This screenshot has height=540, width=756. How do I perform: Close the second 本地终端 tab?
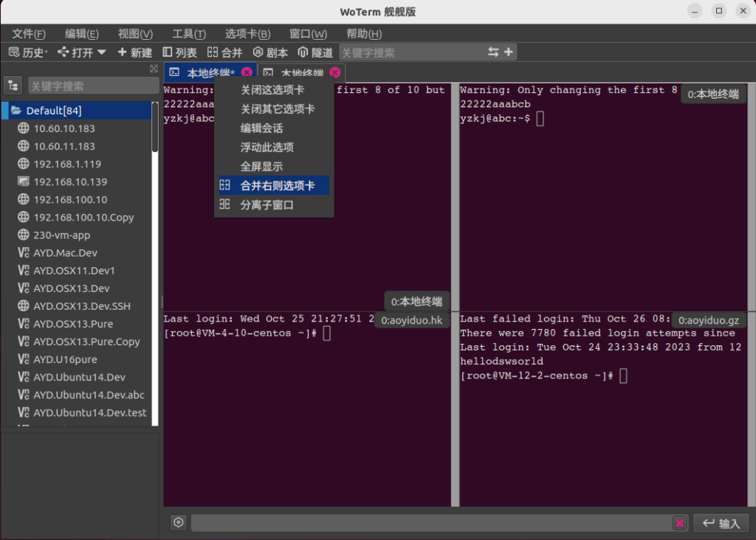pyautogui.click(x=334, y=72)
